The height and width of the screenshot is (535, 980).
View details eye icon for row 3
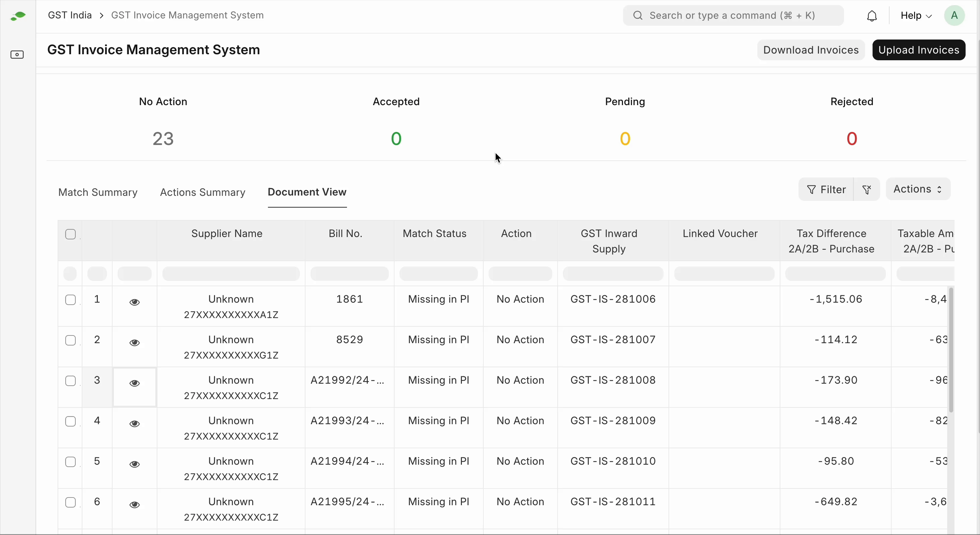coord(134,383)
